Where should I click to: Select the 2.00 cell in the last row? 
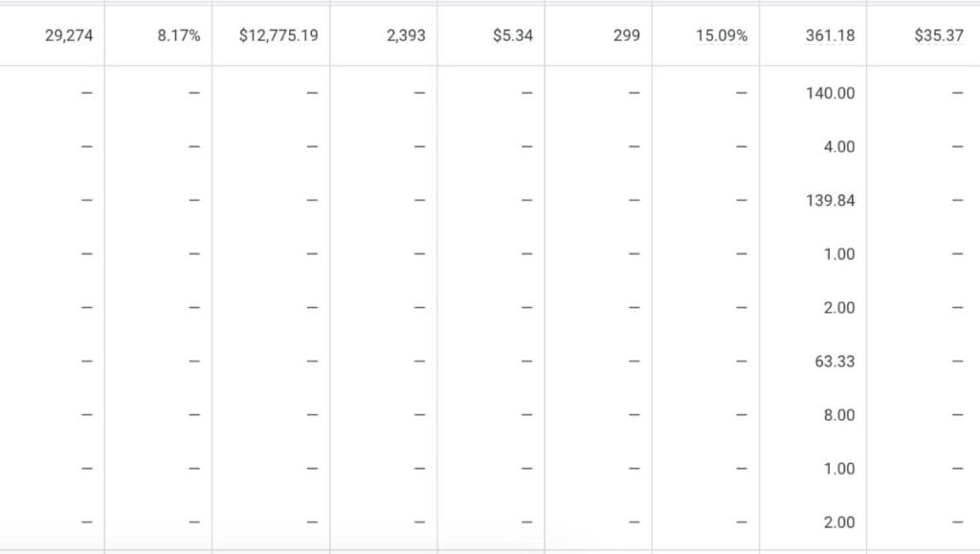(x=839, y=522)
